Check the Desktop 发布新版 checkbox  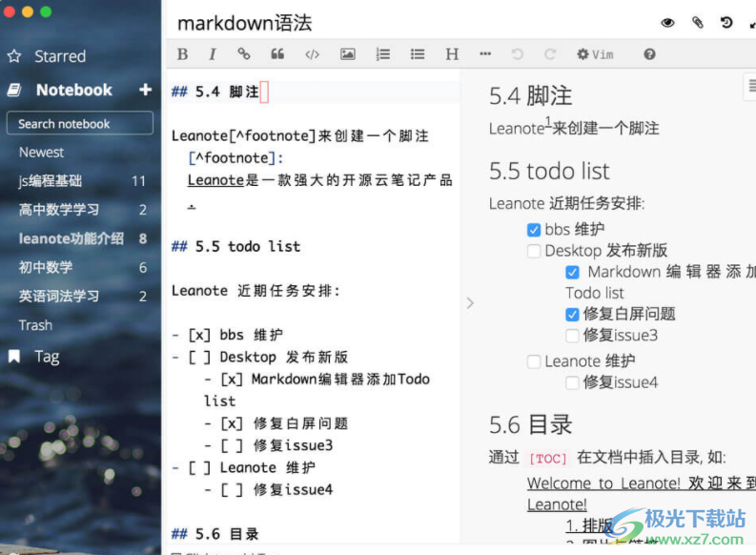(x=534, y=251)
